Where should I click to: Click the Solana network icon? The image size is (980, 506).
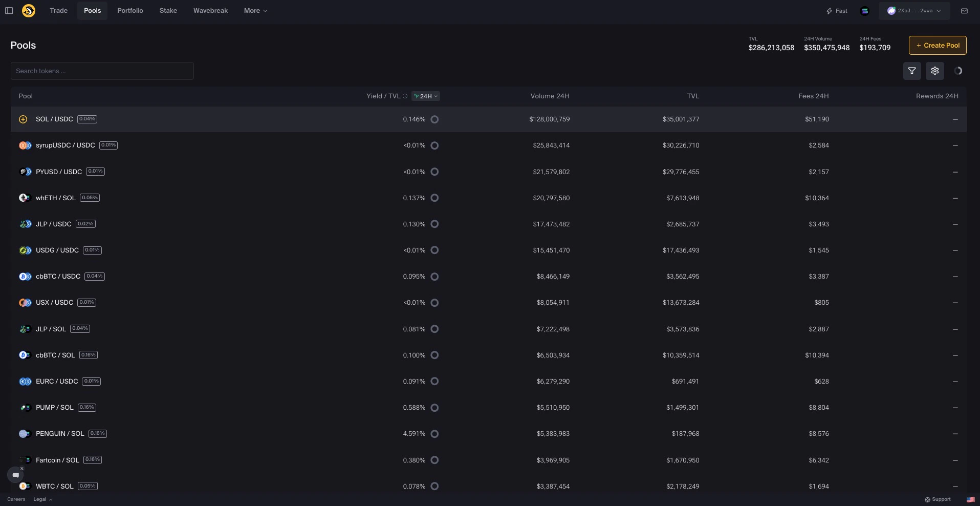pos(865,11)
